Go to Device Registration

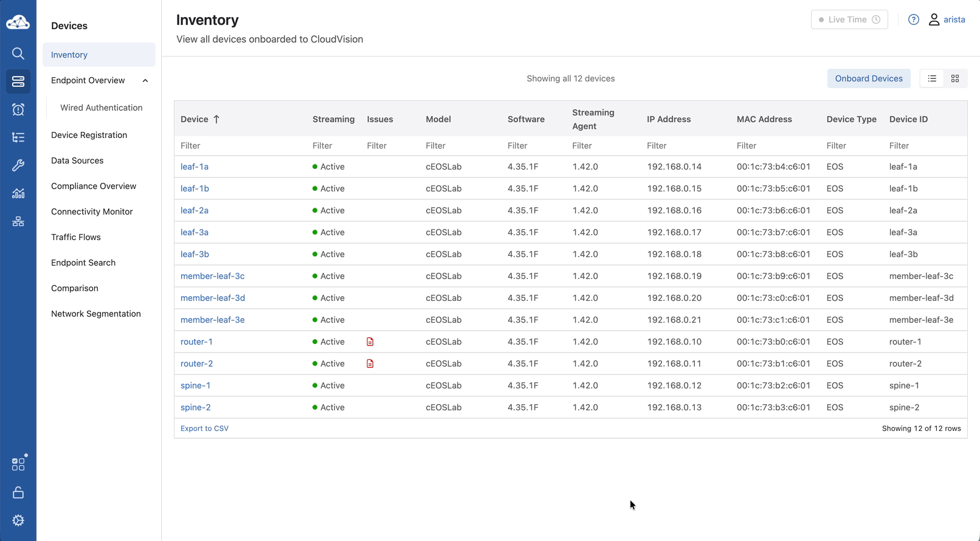pos(89,135)
